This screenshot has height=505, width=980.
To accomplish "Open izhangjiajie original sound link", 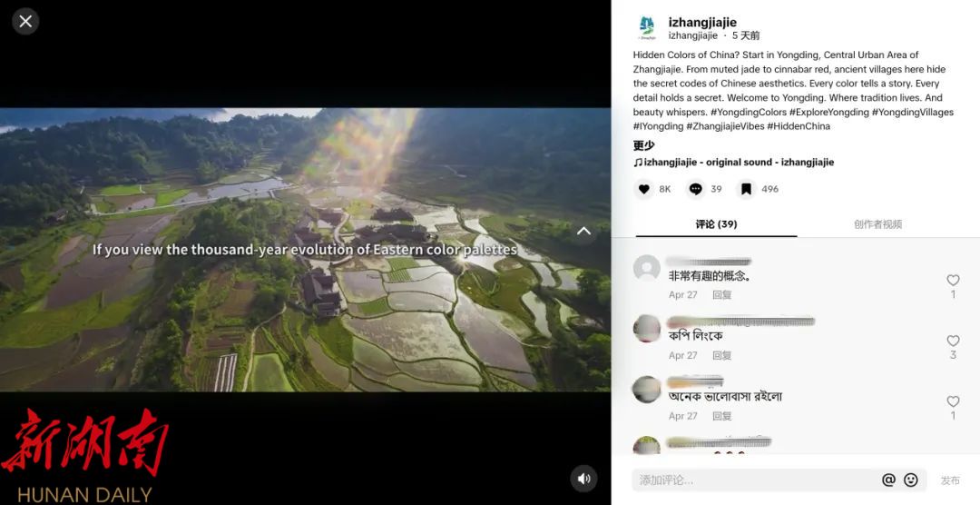I will point(733,163).
